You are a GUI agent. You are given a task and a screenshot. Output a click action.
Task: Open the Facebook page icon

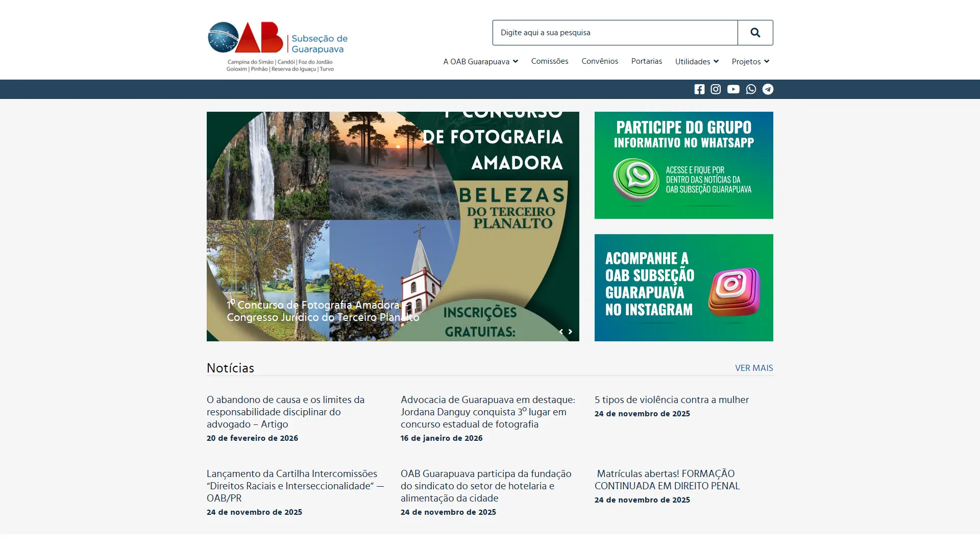pos(699,89)
